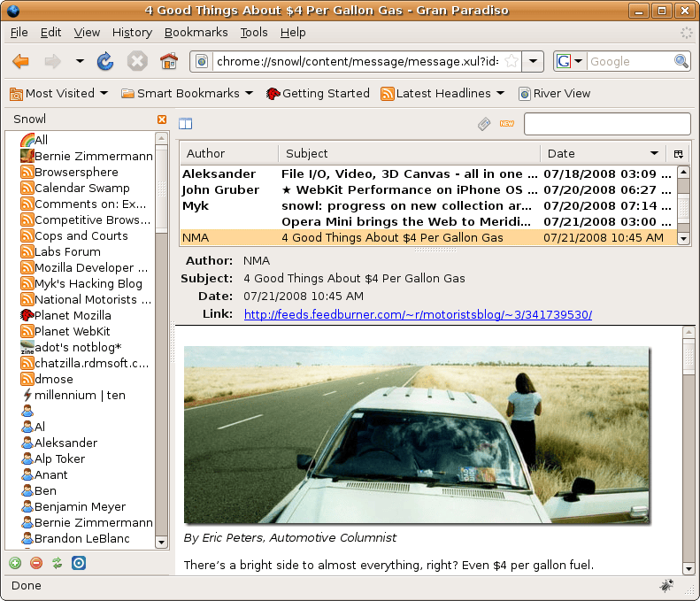The image size is (700, 601).
Task: Click the pencil mark-read icon
Action: 484,124
